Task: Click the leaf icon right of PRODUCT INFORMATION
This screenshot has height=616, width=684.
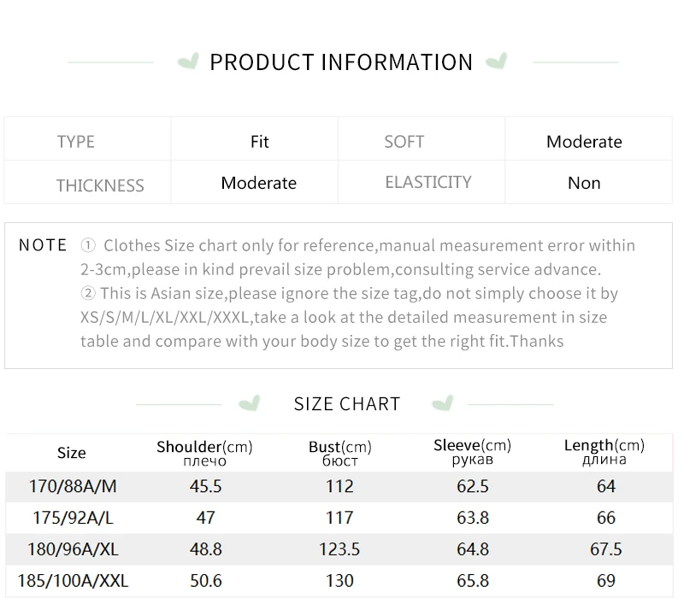Action: (496, 62)
